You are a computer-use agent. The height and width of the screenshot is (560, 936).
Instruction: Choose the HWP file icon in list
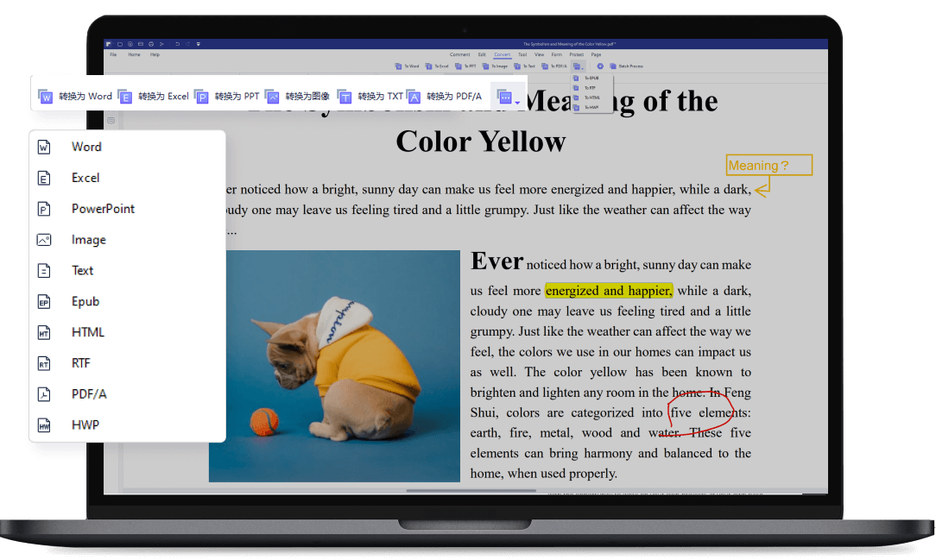(44, 425)
